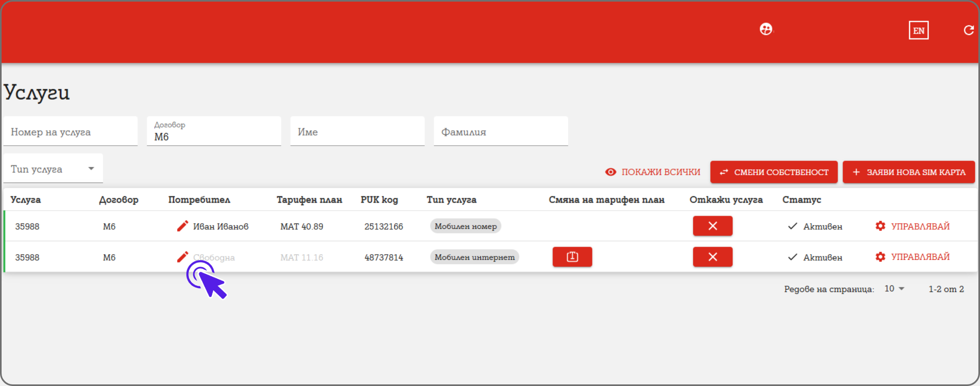Click Заяви нова SIM карта button
Image resolution: width=980 pixels, height=386 pixels.
point(909,172)
